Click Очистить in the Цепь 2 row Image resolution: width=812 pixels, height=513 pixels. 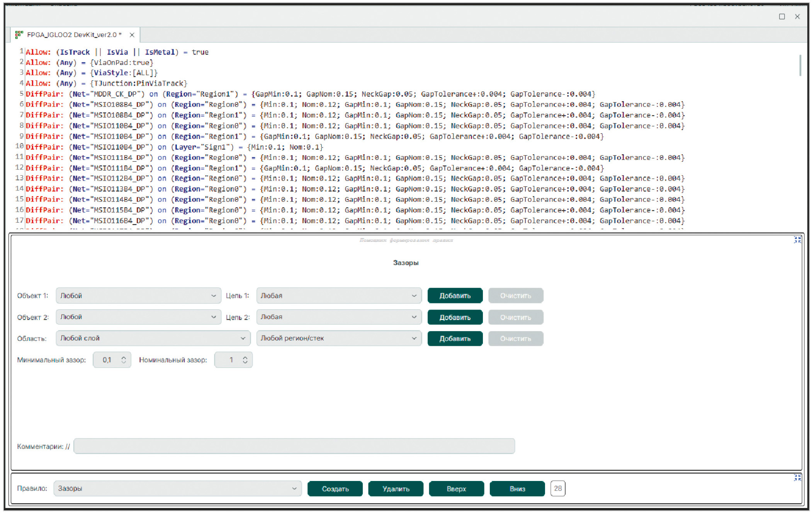click(516, 317)
